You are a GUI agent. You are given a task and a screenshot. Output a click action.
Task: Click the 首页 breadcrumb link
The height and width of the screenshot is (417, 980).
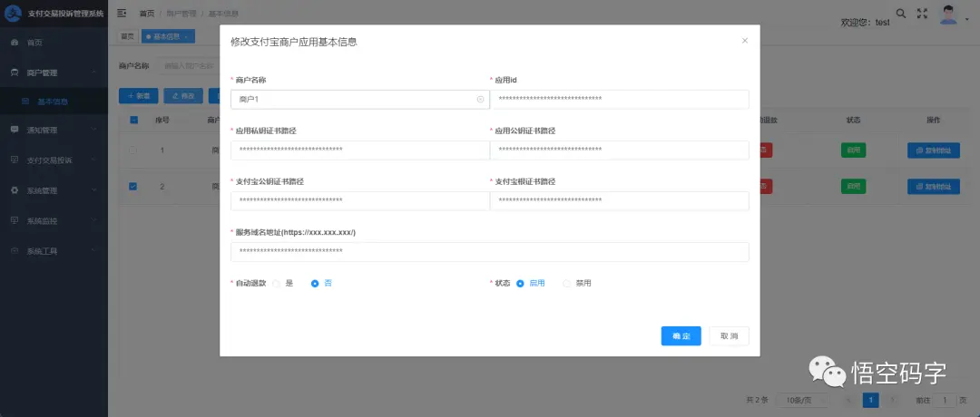(x=147, y=13)
